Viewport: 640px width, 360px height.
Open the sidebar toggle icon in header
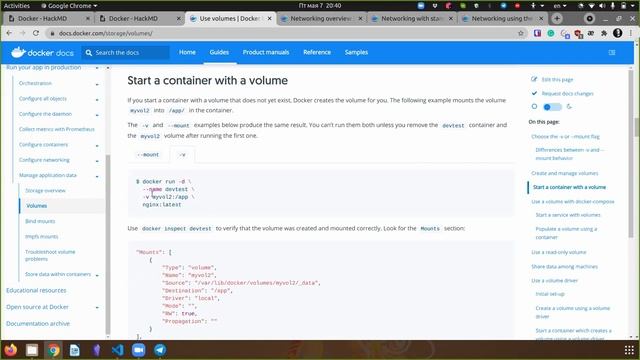(611, 52)
